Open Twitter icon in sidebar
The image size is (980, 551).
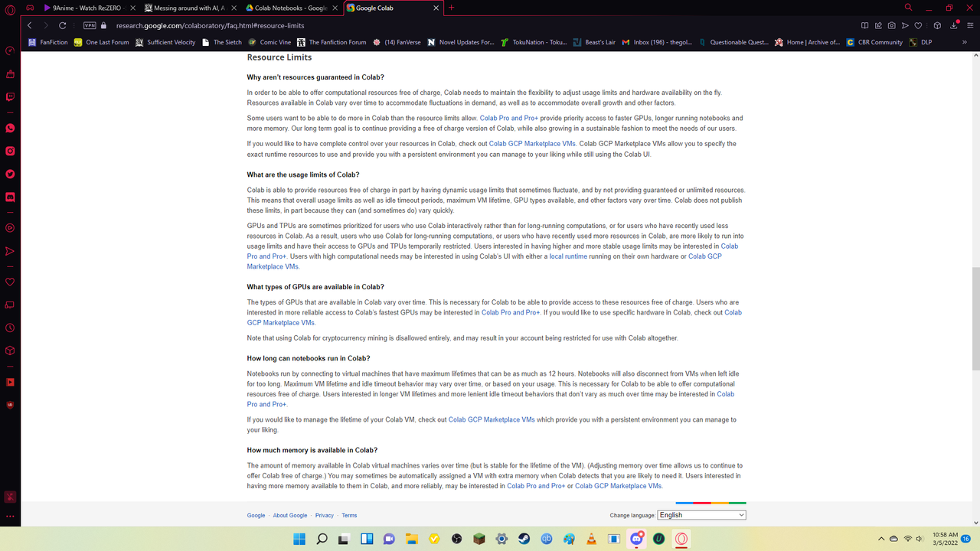pyautogui.click(x=10, y=174)
